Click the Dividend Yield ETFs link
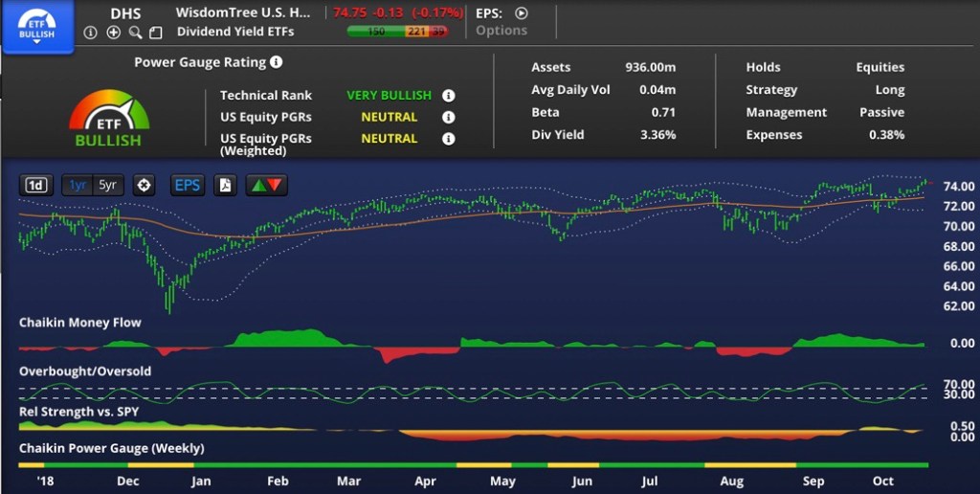This screenshot has width=980, height=494. coord(235,31)
